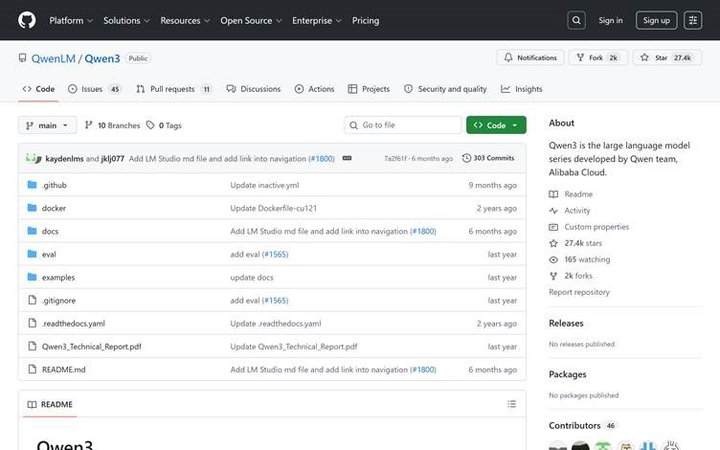
Task: Expand the Solutions menu
Action: pyautogui.click(x=126, y=20)
